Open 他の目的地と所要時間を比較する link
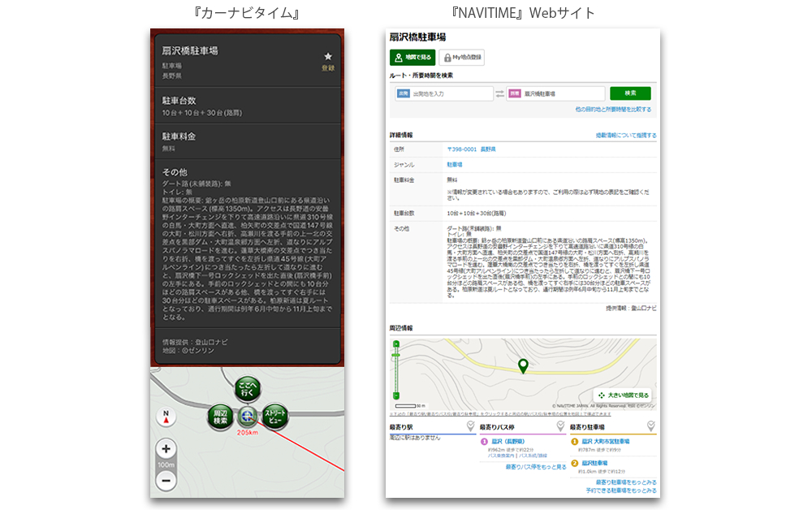 click(613, 110)
